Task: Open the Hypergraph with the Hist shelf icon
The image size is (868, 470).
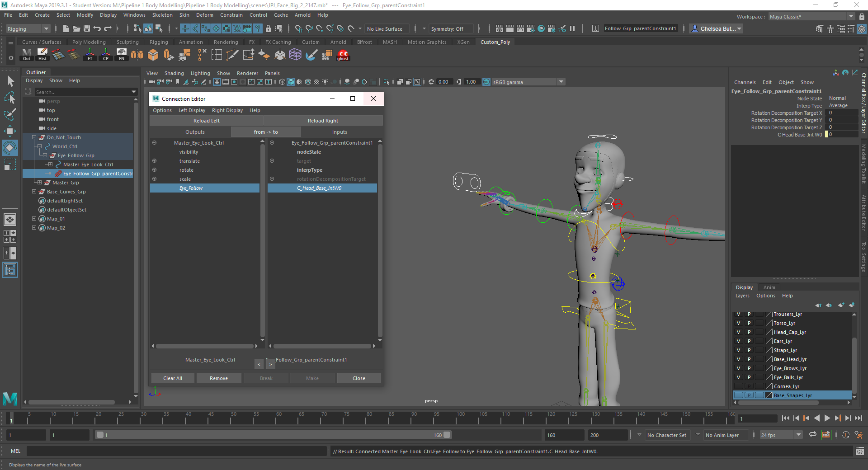Action: [42, 55]
